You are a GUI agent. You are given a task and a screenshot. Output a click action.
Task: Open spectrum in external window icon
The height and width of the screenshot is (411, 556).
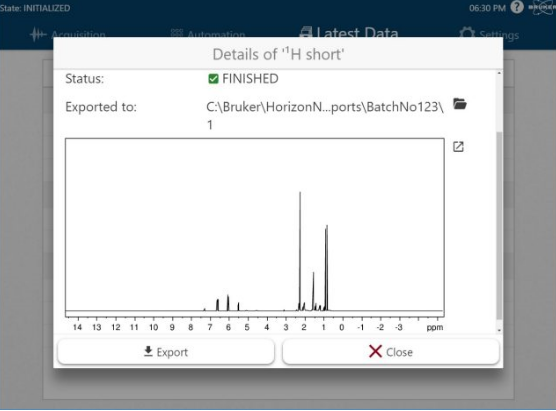[458, 146]
